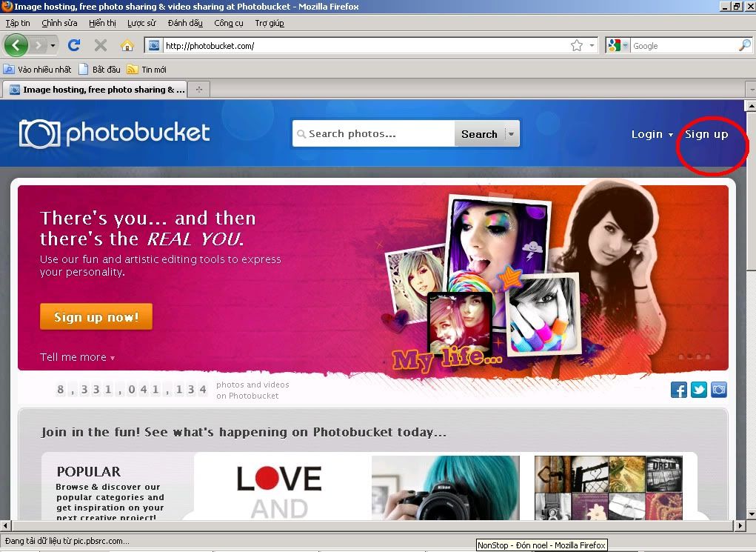Click the vertical scrollbar down arrow
Screen dimensions: 756x552
click(751, 514)
